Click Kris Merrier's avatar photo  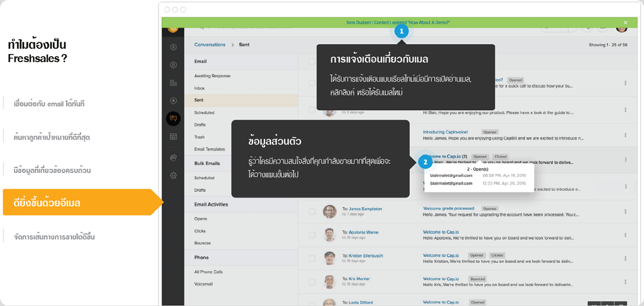(330, 282)
